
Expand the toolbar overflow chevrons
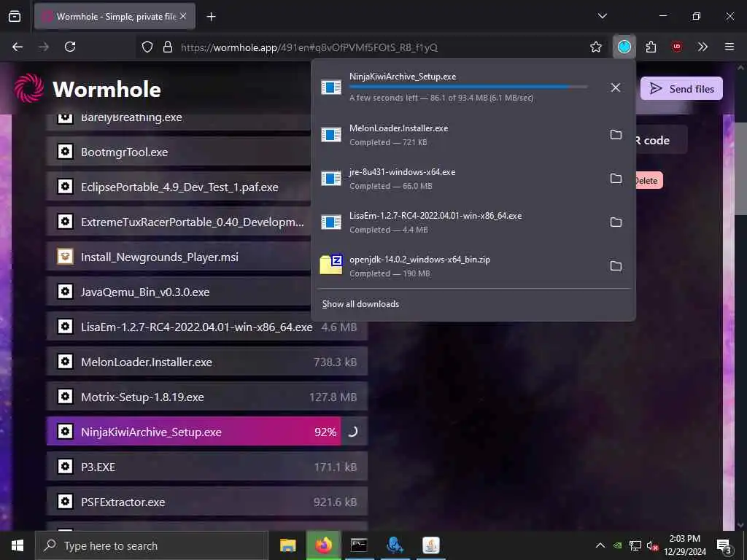[703, 47]
